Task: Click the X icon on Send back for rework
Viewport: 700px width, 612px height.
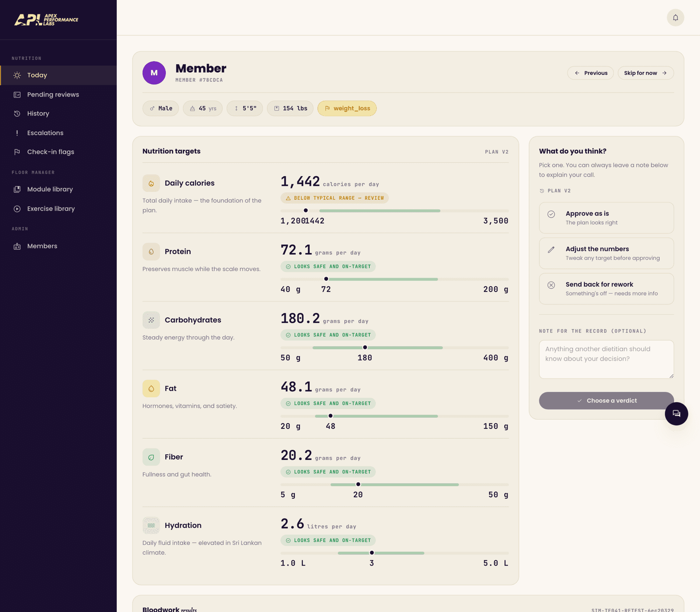Action: point(551,285)
